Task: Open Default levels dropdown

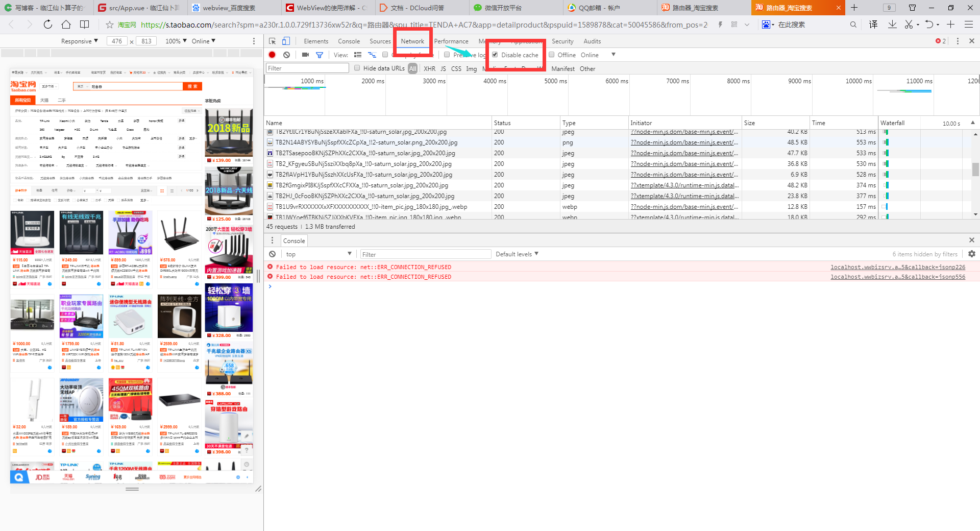Action: pyautogui.click(x=517, y=254)
